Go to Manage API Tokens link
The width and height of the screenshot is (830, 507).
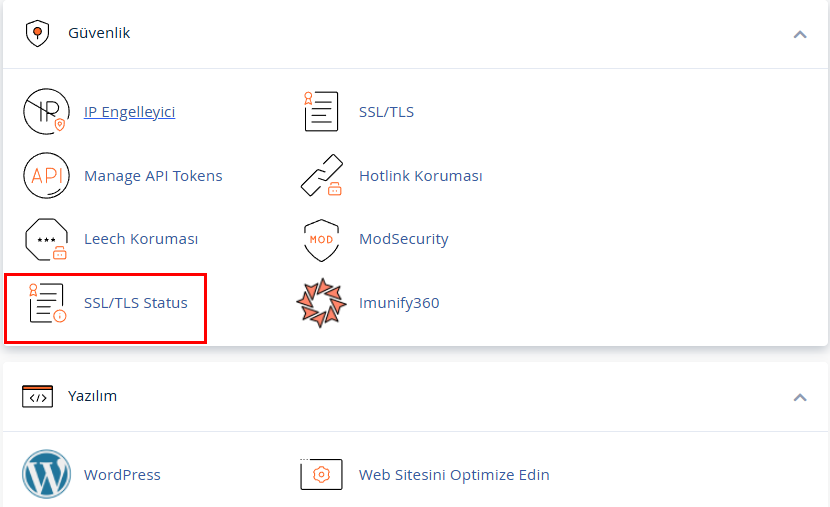coord(153,176)
